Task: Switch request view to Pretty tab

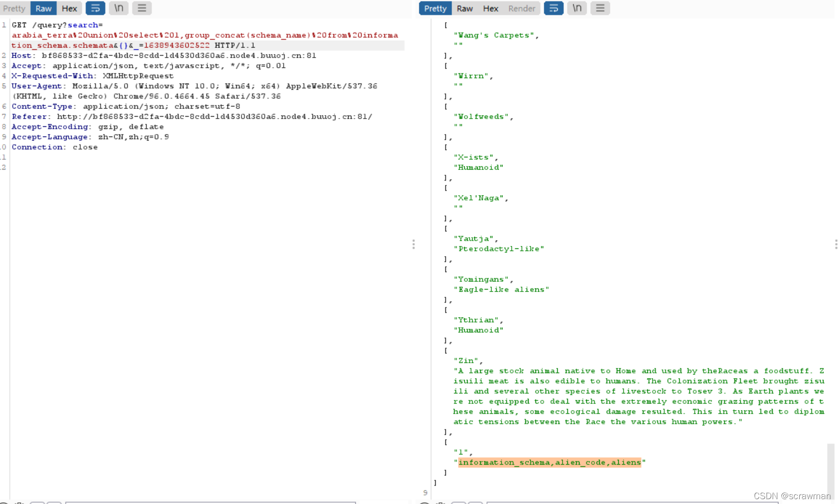Action: coord(15,8)
